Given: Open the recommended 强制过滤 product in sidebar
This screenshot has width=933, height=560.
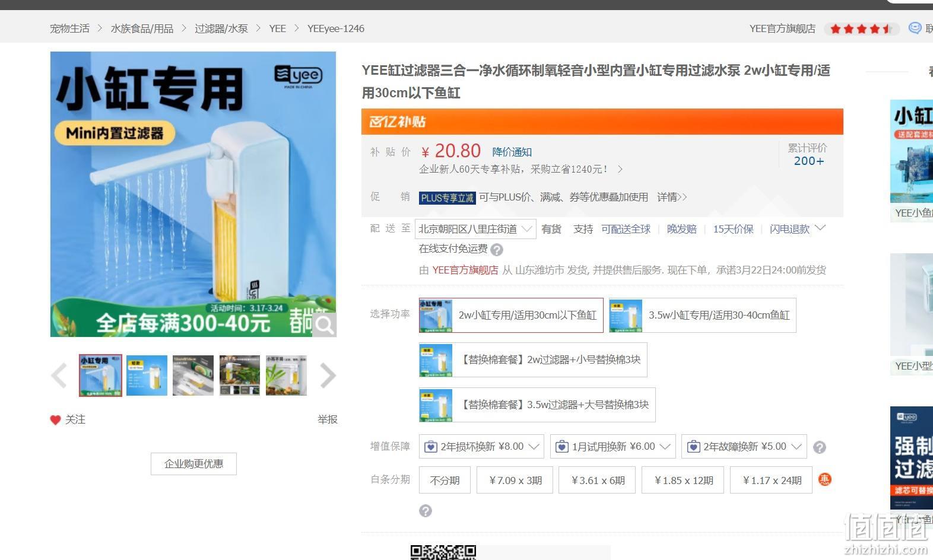Looking at the screenshot, I should pos(912,458).
